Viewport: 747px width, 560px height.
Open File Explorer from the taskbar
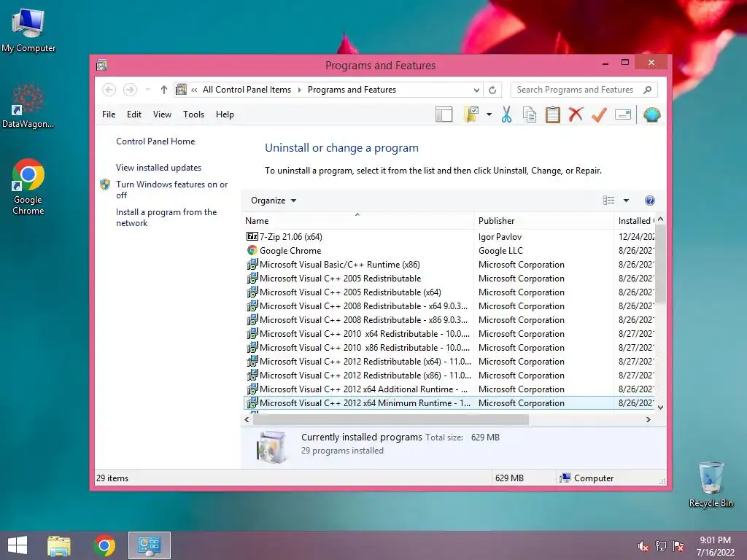[x=59, y=545]
